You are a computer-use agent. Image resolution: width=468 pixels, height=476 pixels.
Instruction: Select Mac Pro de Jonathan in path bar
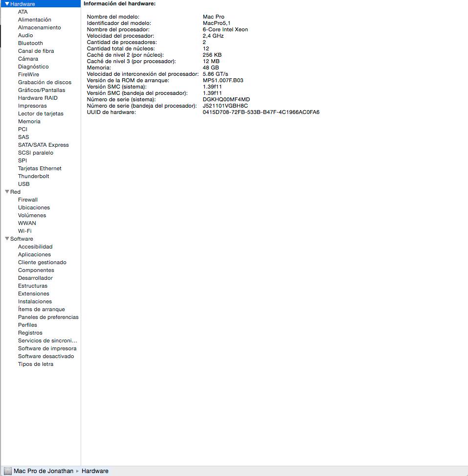(44, 471)
